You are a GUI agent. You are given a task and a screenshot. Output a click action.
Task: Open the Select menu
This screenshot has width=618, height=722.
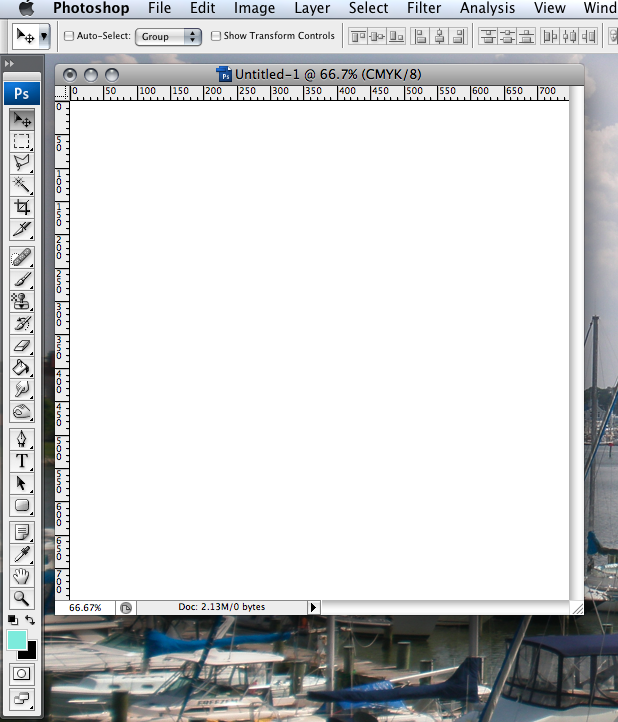(x=368, y=8)
